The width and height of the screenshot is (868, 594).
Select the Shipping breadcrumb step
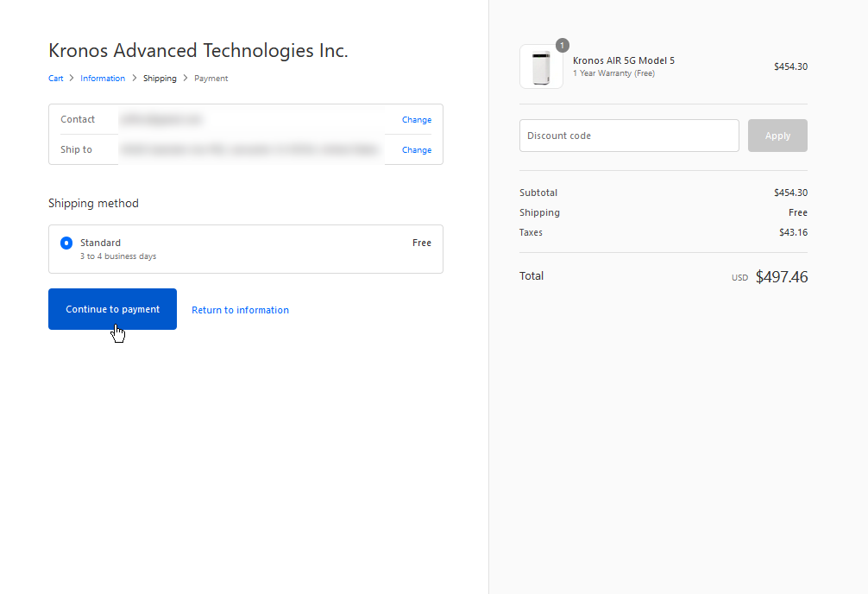pos(160,79)
